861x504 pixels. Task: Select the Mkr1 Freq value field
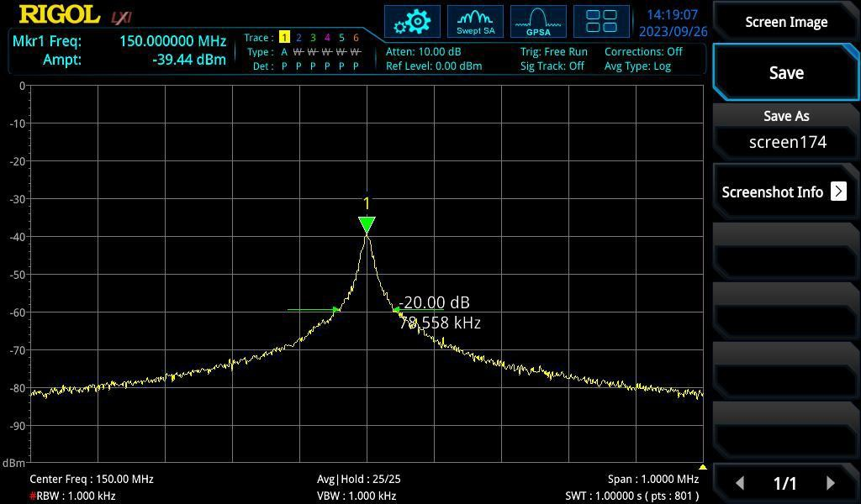click(x=172, y=40)
